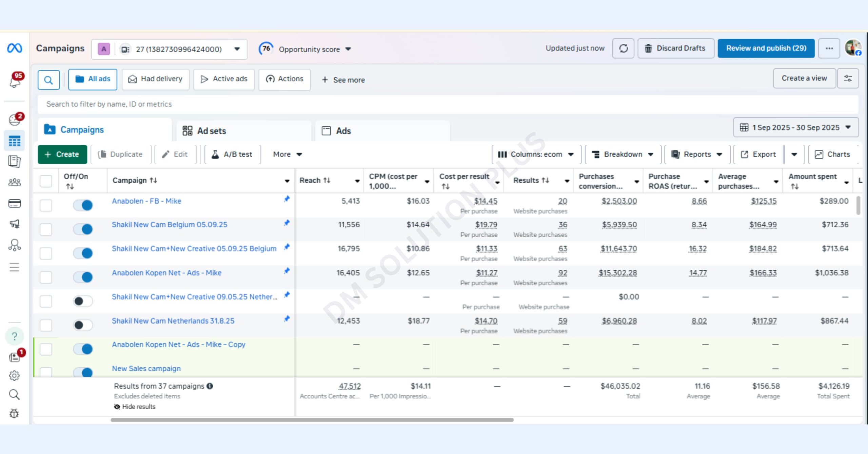Open the view customization sliders icon
Screen dimensions: 868x454
pos(848,78)
